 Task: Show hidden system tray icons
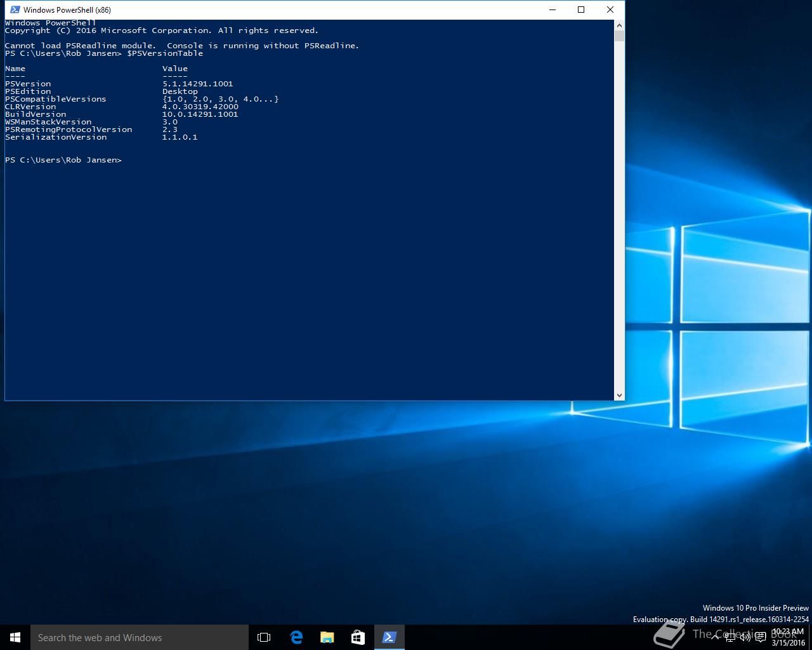715,637
